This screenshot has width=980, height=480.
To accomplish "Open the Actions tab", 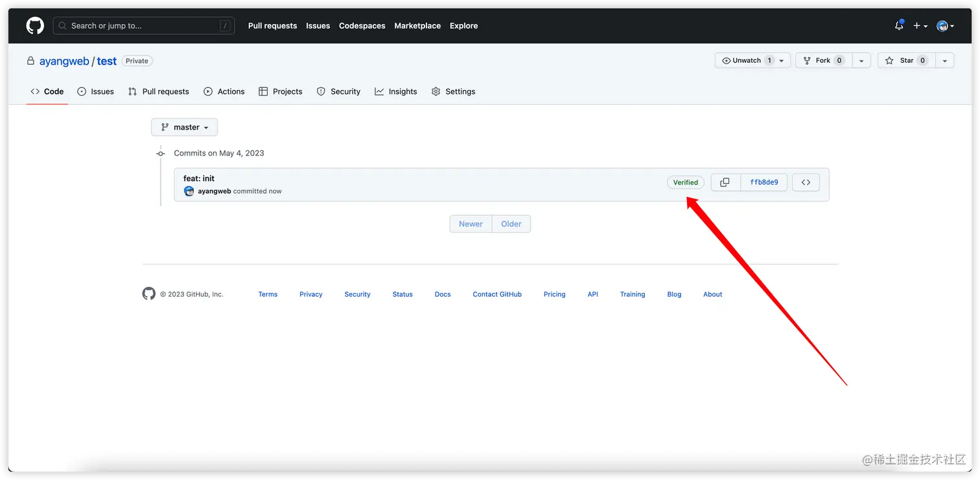I will [224, 92].
